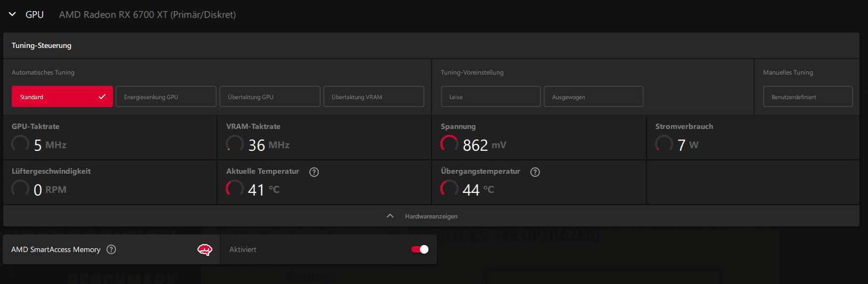Click help icon beside Aktuelle Temperatur
Image resolution: width=868 pixels, height=284 pixels.
click(x=314, y=172)
